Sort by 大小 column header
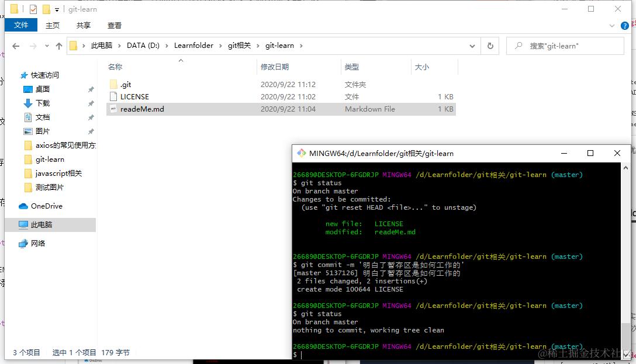The height and width of the screenshot is (364, 636). tap(422, 67)
